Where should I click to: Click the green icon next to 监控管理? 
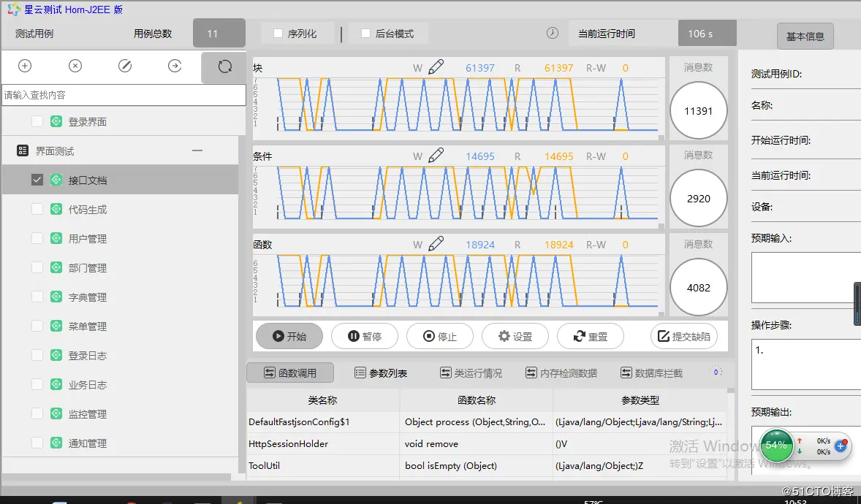click(x=56, y=413)
